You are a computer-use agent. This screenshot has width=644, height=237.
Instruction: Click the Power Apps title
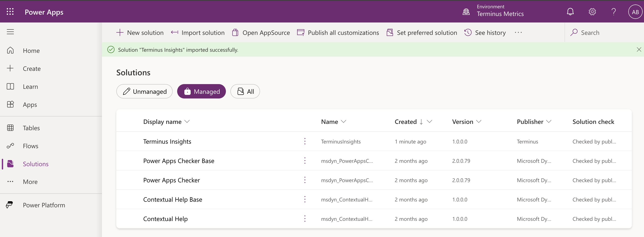pyautogui.click(x=44, y=12)
